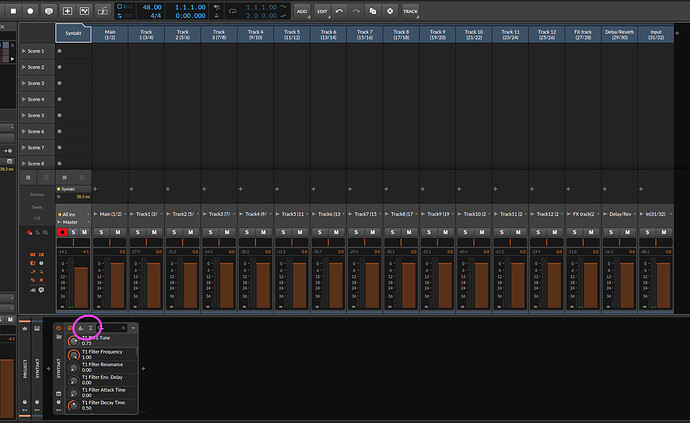
Task: Click the T1 Filter Frequency knob
Action: tap(73, 354)
